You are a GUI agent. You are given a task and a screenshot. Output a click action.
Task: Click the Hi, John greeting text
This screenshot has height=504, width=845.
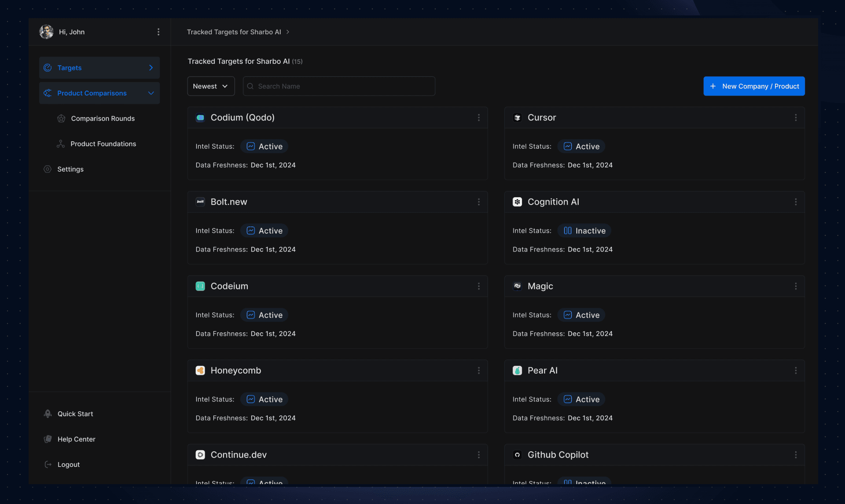click(72, 32)
